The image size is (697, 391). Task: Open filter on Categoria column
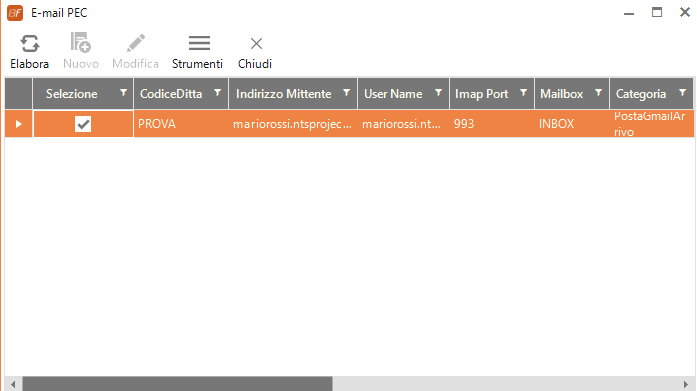[682, 93]
